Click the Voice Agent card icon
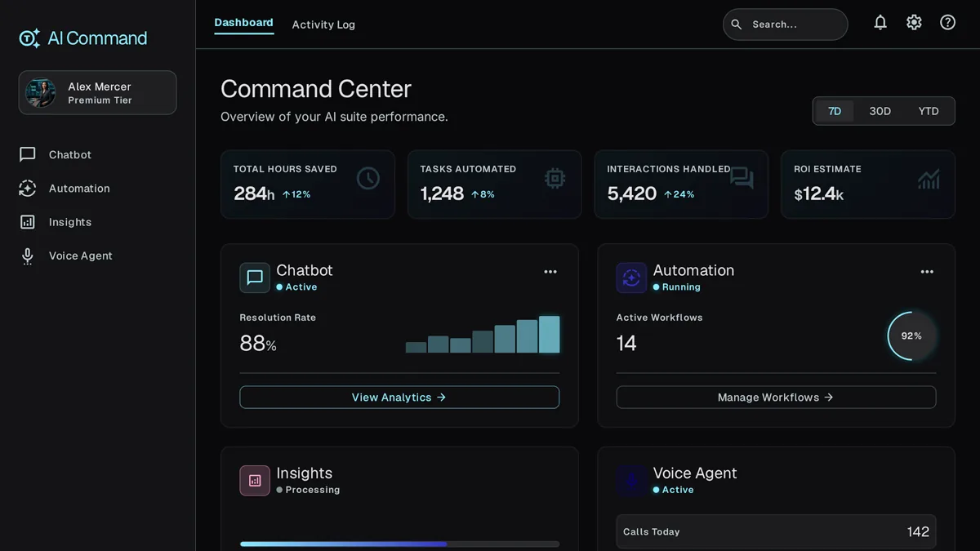Viewport: 980px width, 551px height. (x=631, y=481)
